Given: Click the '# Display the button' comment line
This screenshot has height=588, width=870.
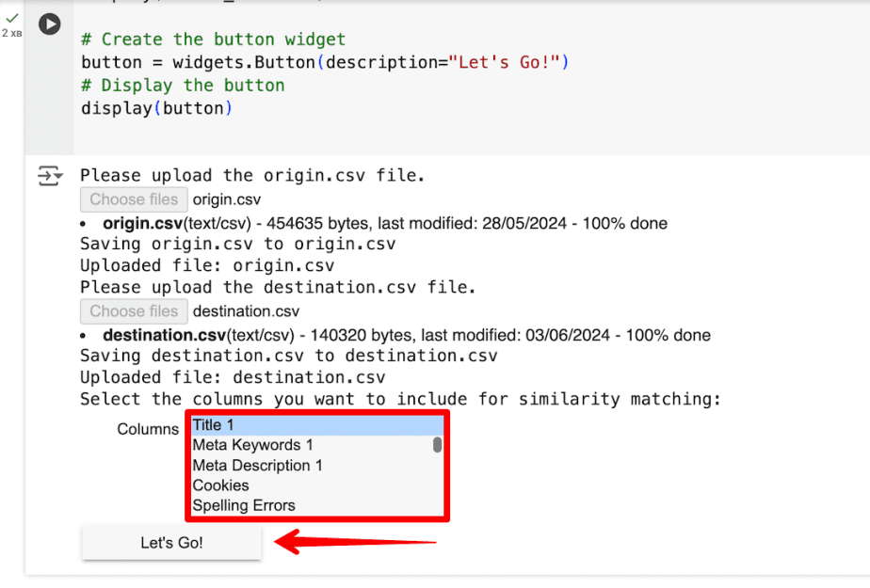Looking at the screenshot, I should [x=183, y=86].
